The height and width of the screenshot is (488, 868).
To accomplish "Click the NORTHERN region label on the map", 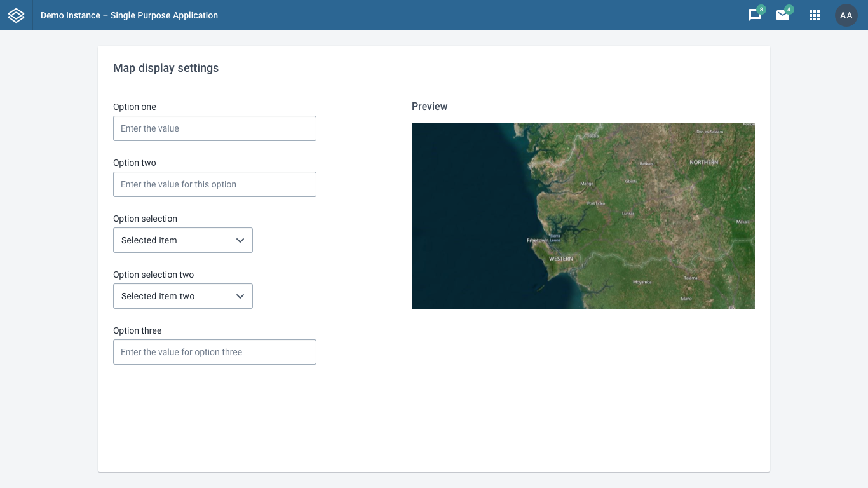I will [x=703, y=162].
